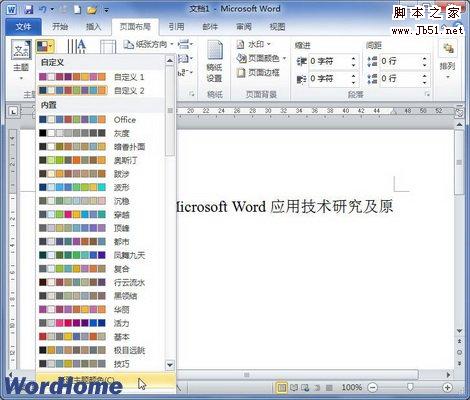
Task: Click the Undo arrow icon
Action: (x=43, y=9)
